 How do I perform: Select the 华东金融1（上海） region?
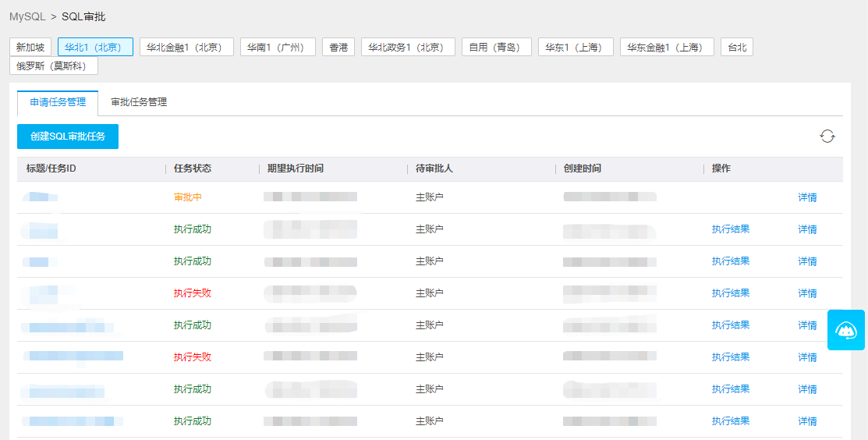tap(667, 48)
